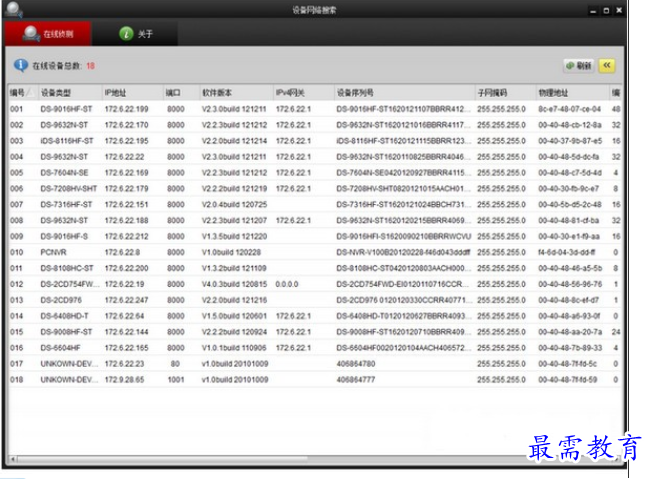
Task: Click software version V2.0.4build 120725
Action: click(235, 204)
